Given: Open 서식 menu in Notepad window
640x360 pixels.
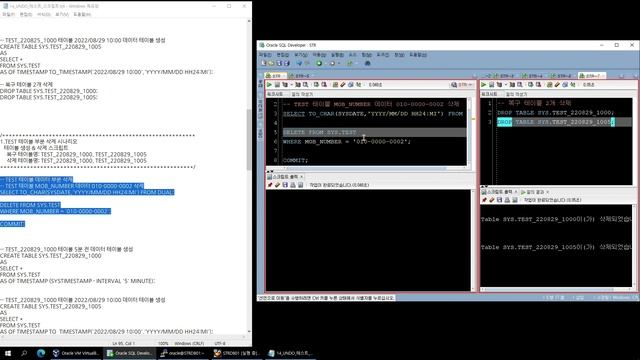Looking at the screenshot, I should point(44,14).
